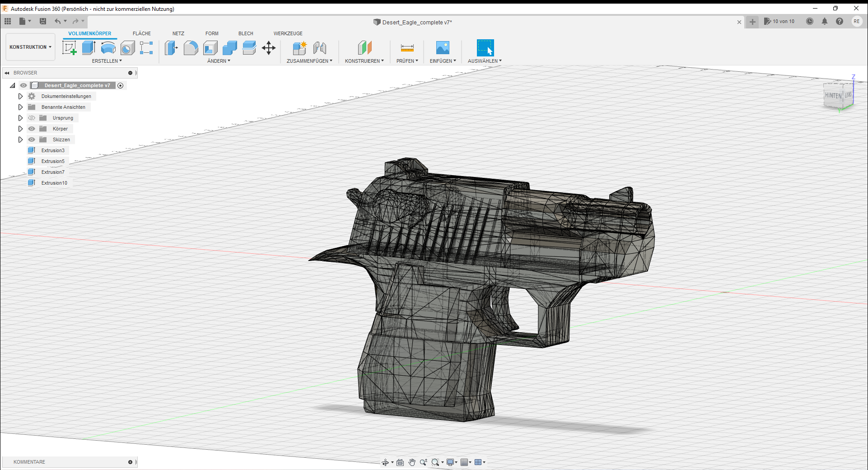Expand the Skizzen tree node
Image resolution: width=868 pixels, height=470 pixels.
coord(20,140)
